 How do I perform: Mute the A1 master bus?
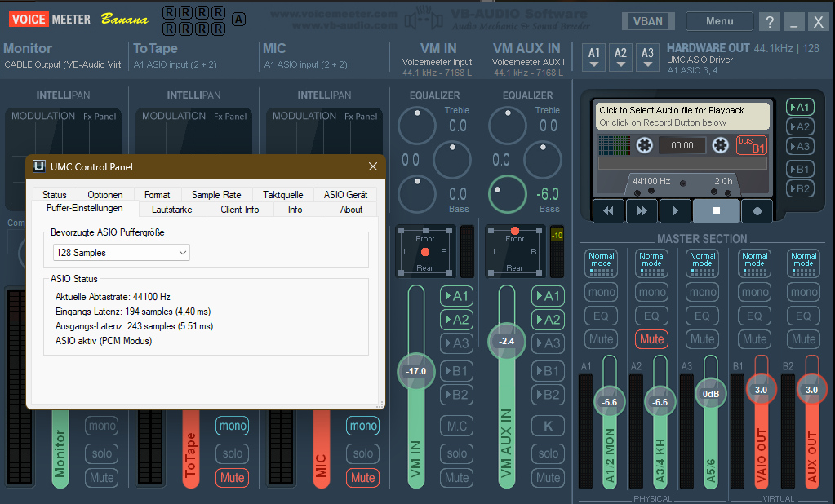[x=602, y=339]
